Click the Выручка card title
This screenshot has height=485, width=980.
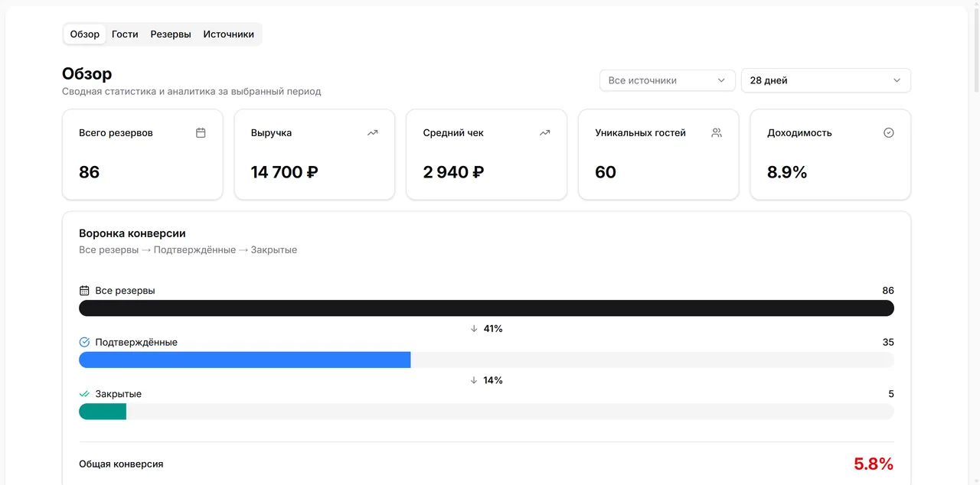point(272,132)
